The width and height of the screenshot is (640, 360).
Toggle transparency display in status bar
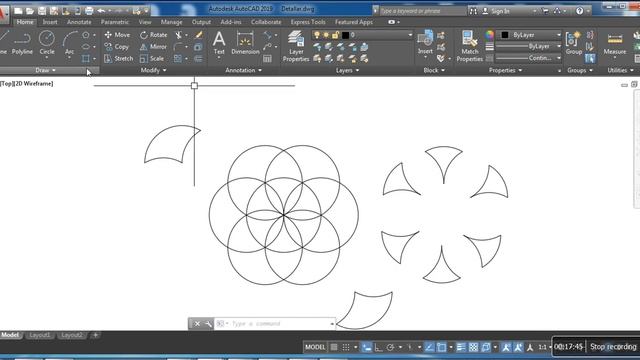tap(473, 347)
